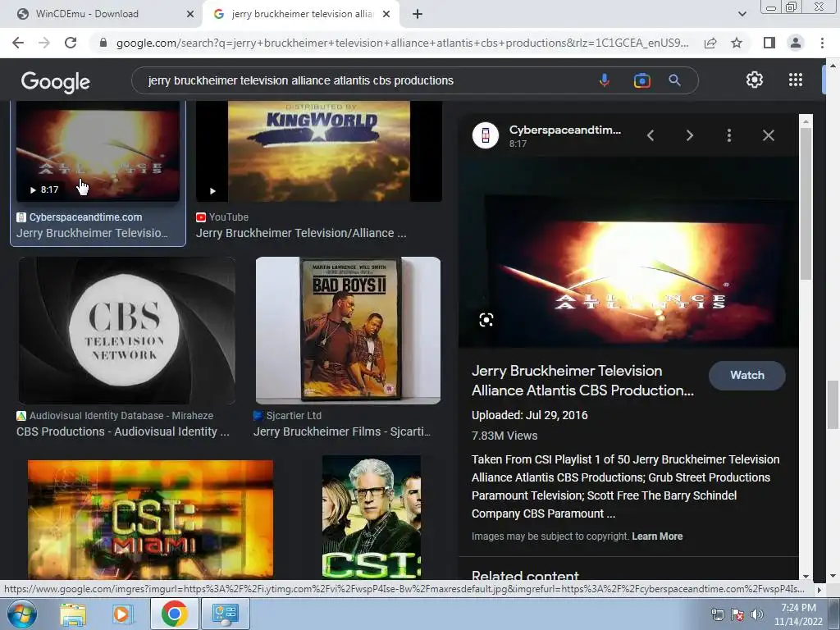Click main page vertical scrollbar thumb
This screenshot has height=630, width=840.
coord(833,404)
